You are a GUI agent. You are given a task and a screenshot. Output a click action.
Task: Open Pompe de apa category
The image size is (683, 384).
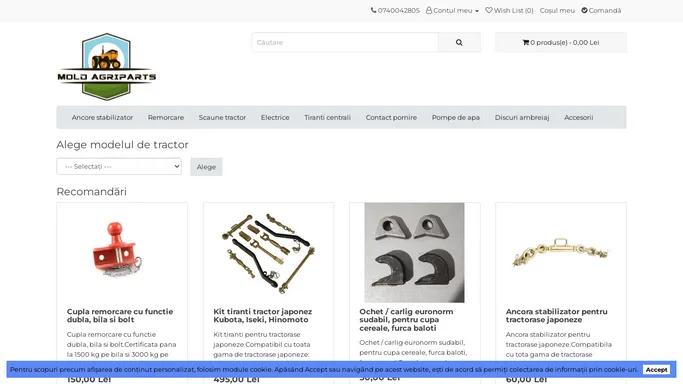coord(456,118)
